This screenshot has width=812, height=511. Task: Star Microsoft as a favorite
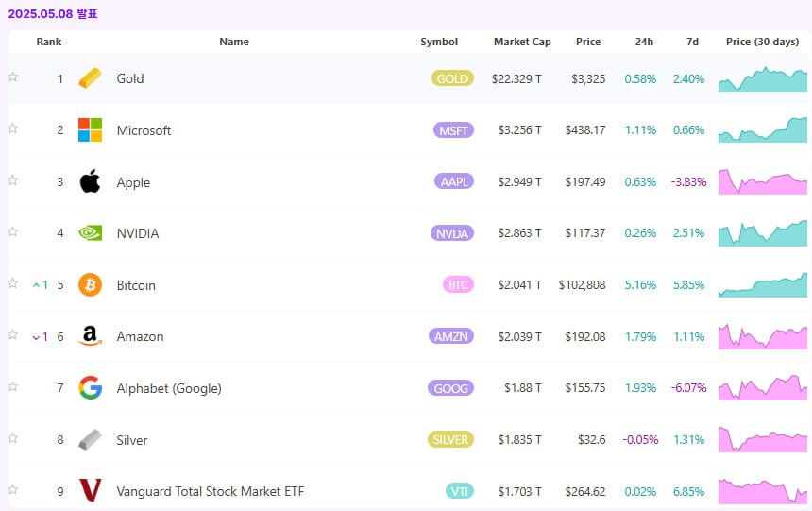13,128
